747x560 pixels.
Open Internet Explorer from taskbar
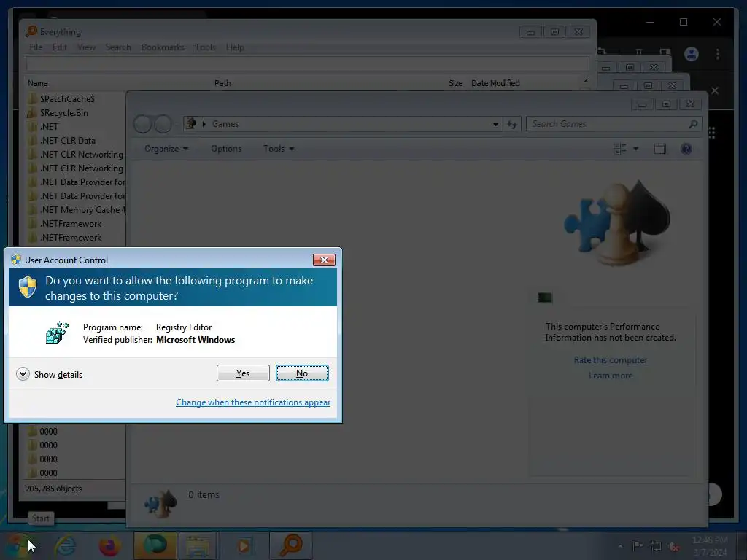point(65,545)
